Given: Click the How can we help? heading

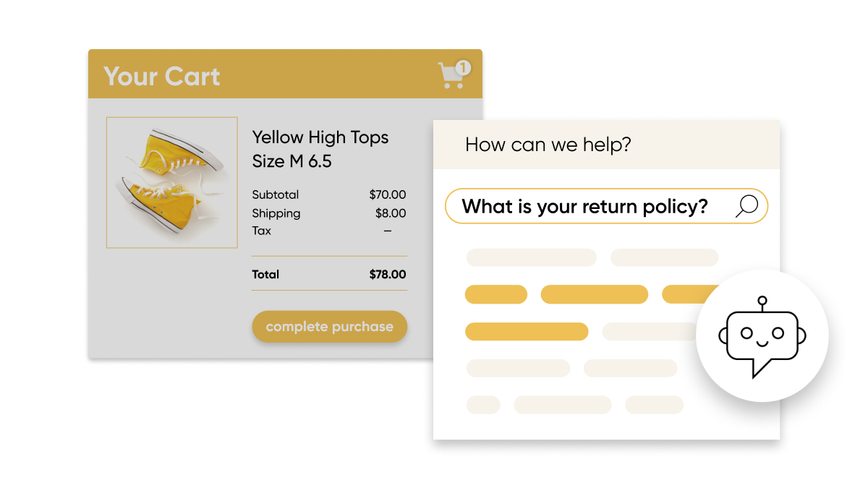Looking at the screenshot, I should pos(548,145).
